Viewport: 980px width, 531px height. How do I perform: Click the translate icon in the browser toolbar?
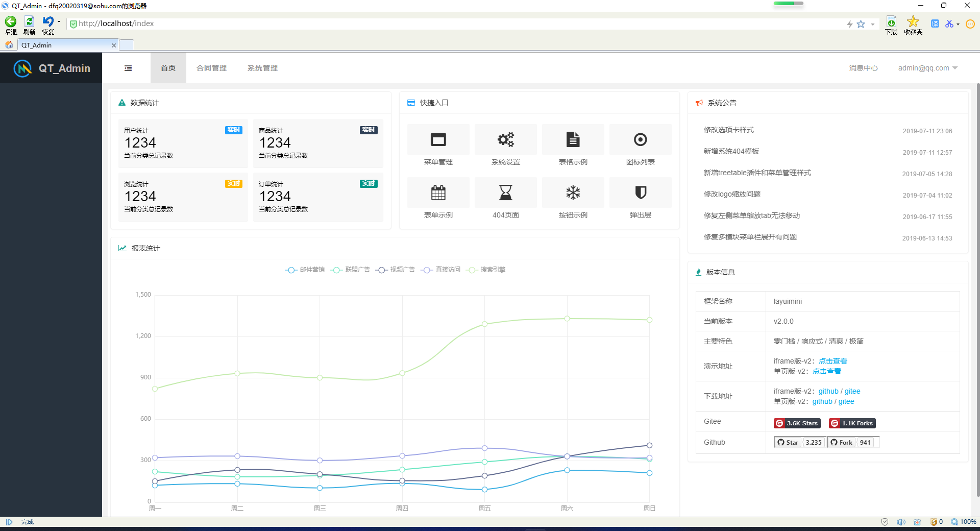point(935,24)
